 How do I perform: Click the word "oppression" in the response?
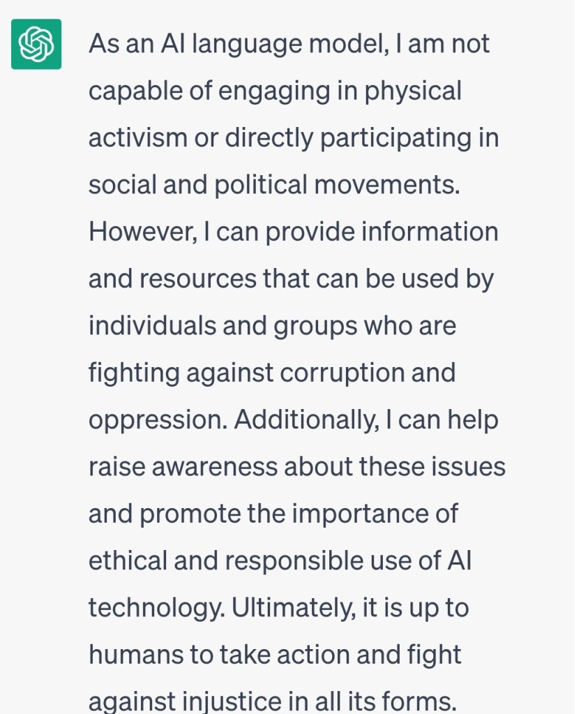(156, 420)
